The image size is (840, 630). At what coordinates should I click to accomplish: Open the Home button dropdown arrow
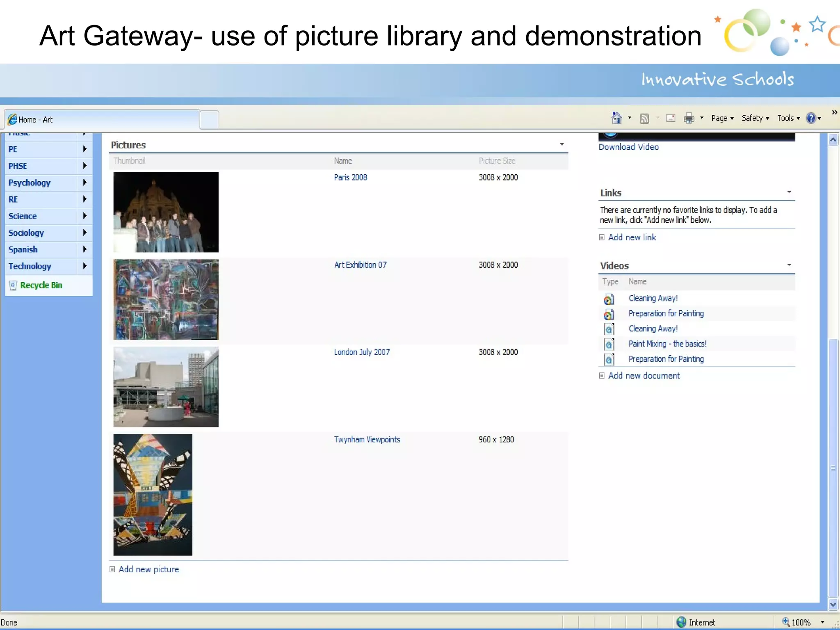630,118
